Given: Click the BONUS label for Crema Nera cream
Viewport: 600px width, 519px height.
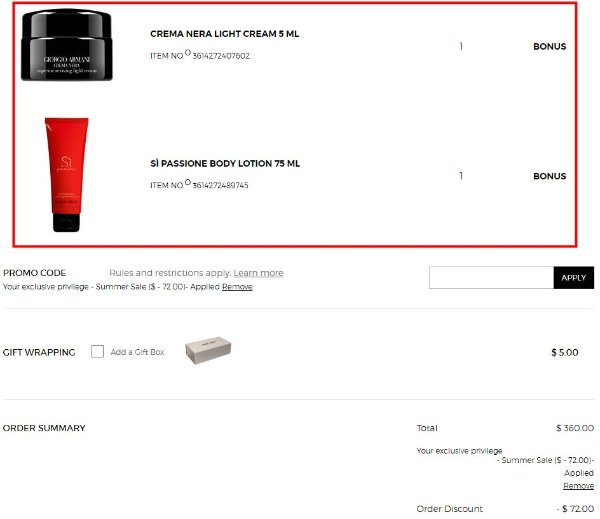Looking at the screenshot, I should pyautogui.click(x=549, y=46).
